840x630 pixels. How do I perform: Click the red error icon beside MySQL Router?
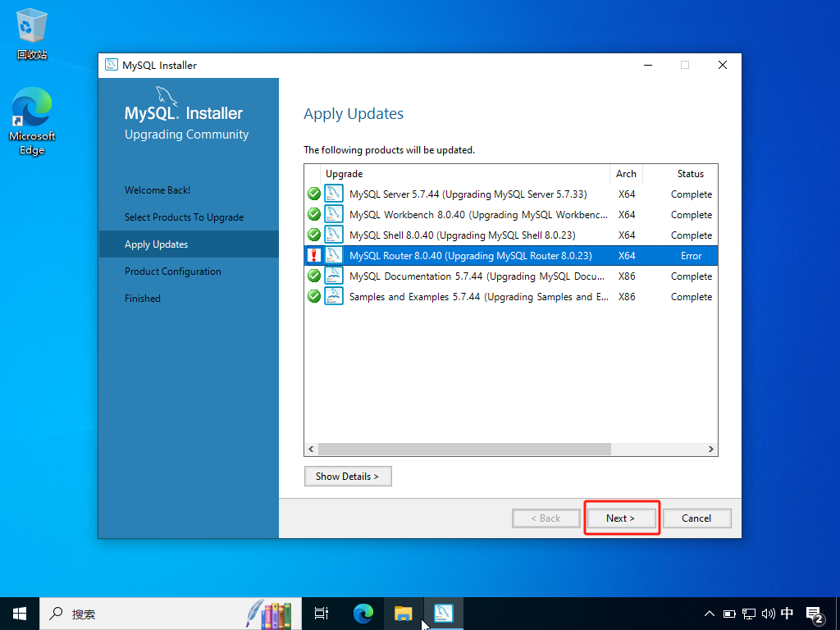tap(313, 255)
